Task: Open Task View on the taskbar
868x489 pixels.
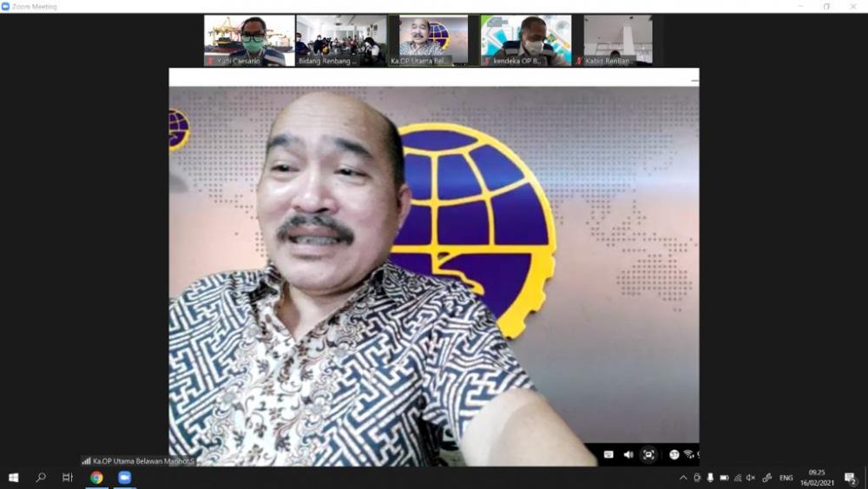Action: [x=68, y=478]
